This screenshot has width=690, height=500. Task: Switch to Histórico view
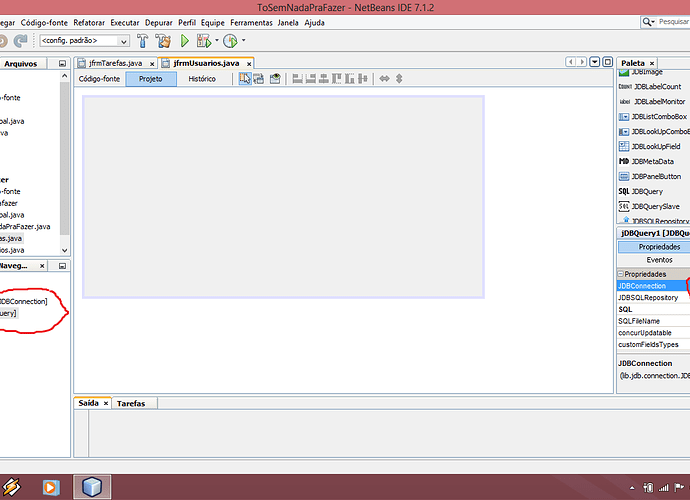[202, 79]
